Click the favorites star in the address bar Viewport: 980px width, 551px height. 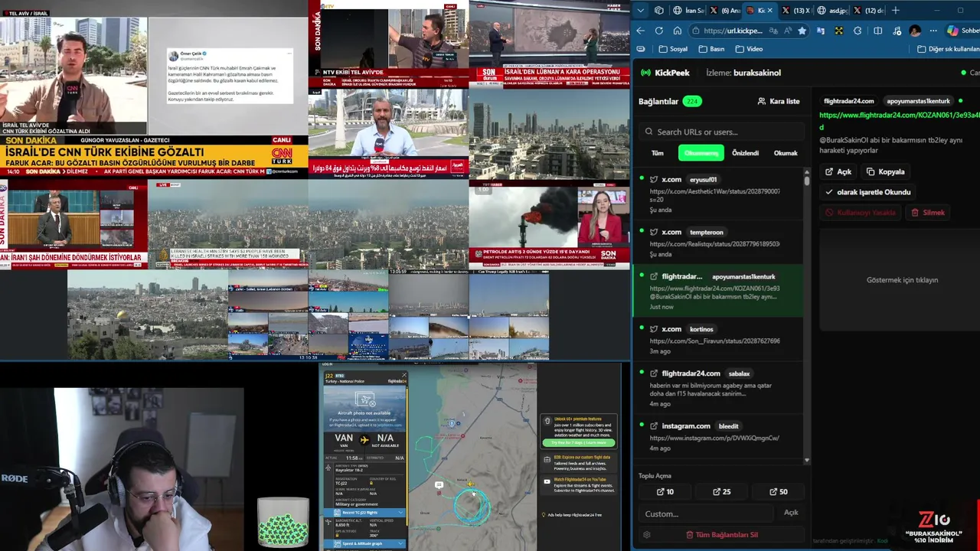[x=802, y=31]
